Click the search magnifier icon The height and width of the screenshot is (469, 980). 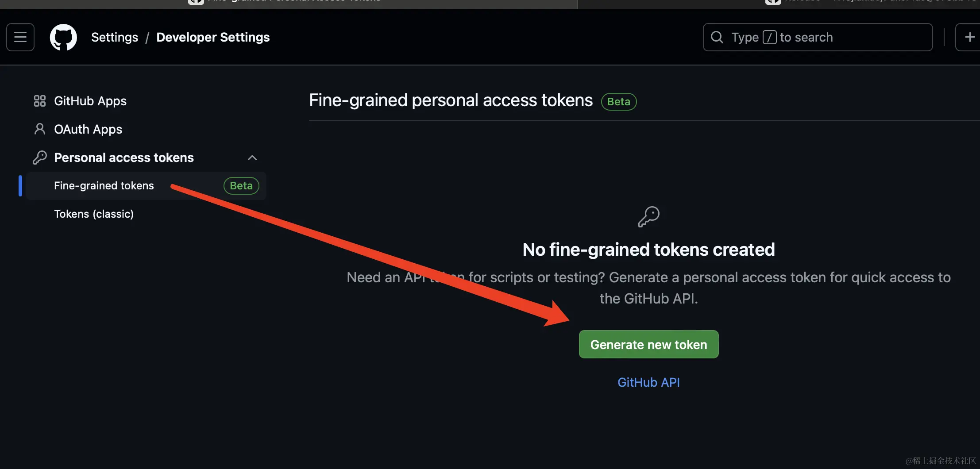point(717,37)
